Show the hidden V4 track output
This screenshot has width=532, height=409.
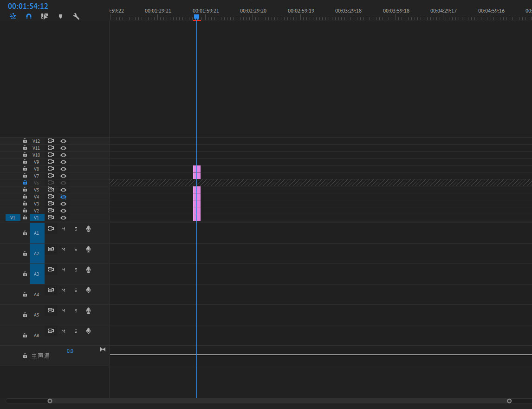click(x=63, y=197)
